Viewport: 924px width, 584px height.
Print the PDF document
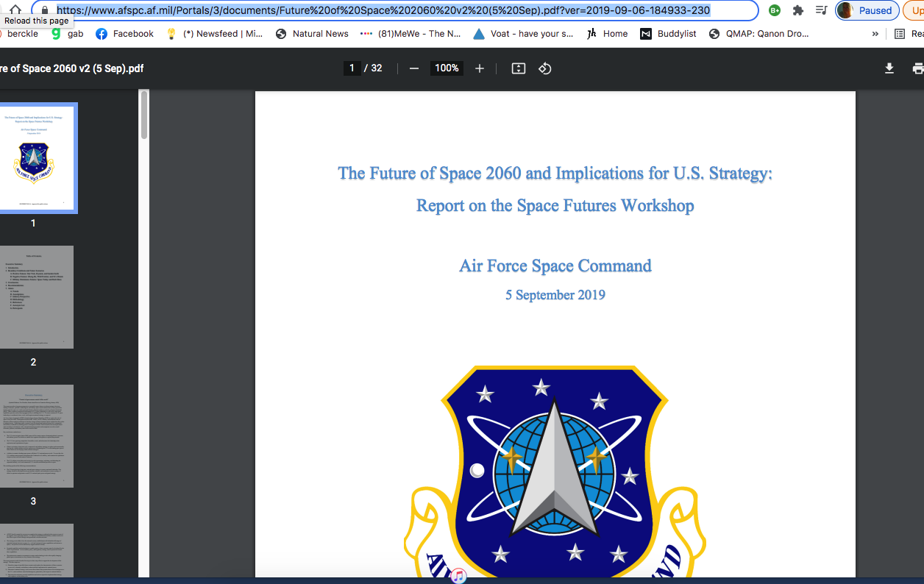tap(917, 68)
